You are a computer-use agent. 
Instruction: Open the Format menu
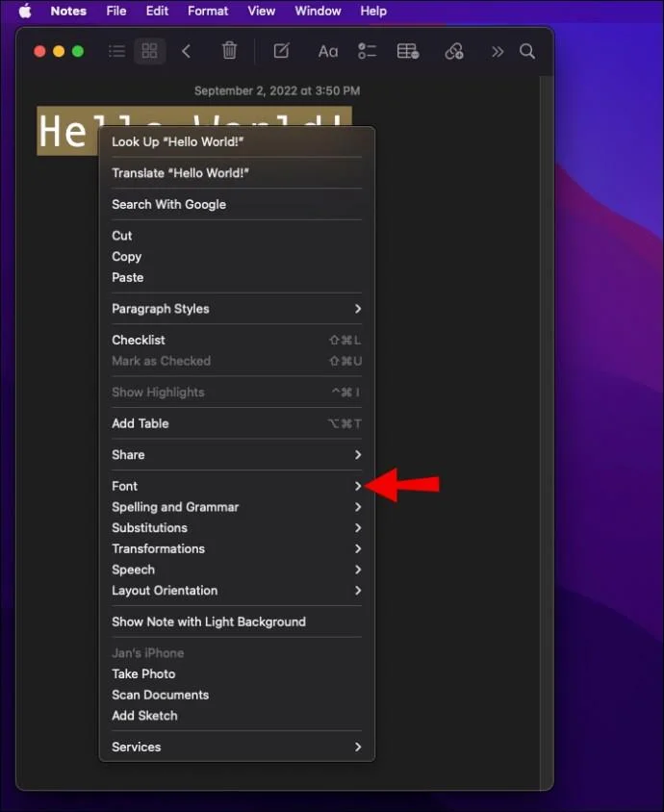pos(208,11)
